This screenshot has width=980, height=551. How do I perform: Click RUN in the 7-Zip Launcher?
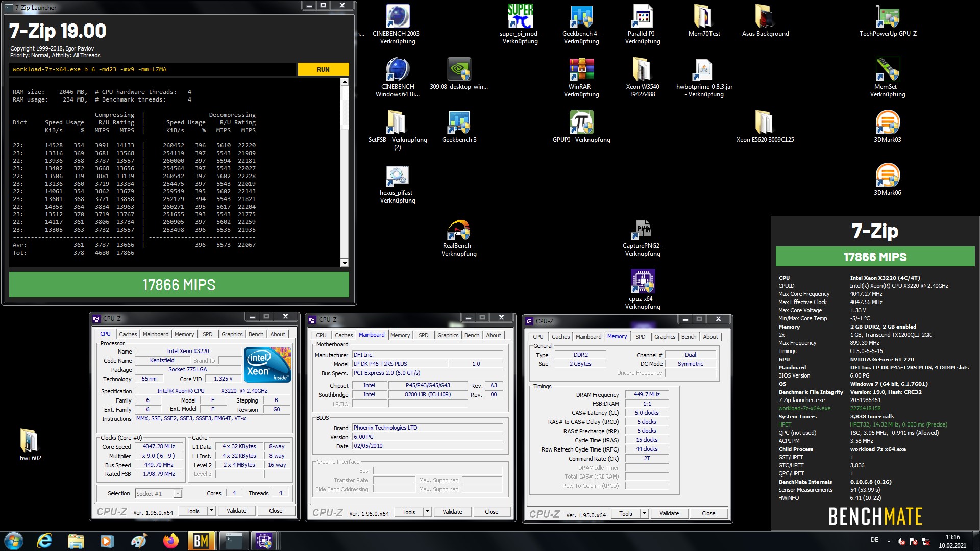coord(323,69)
